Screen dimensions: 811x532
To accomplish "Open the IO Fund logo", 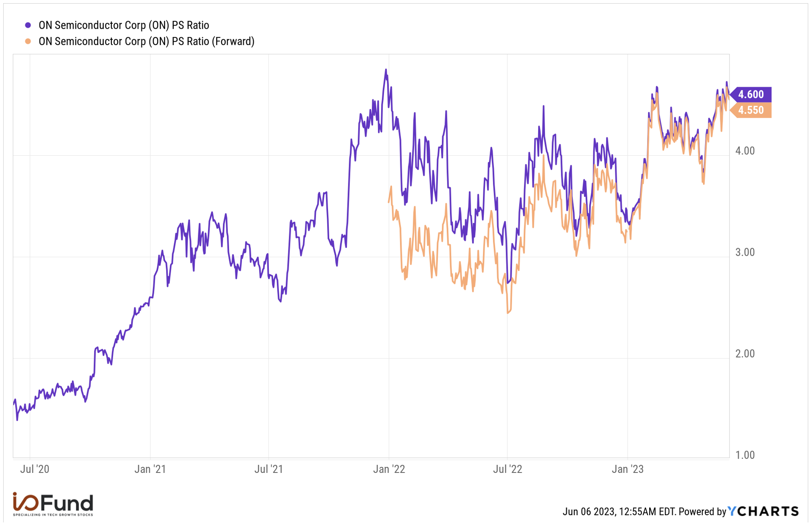I will [x=53, y=504].
